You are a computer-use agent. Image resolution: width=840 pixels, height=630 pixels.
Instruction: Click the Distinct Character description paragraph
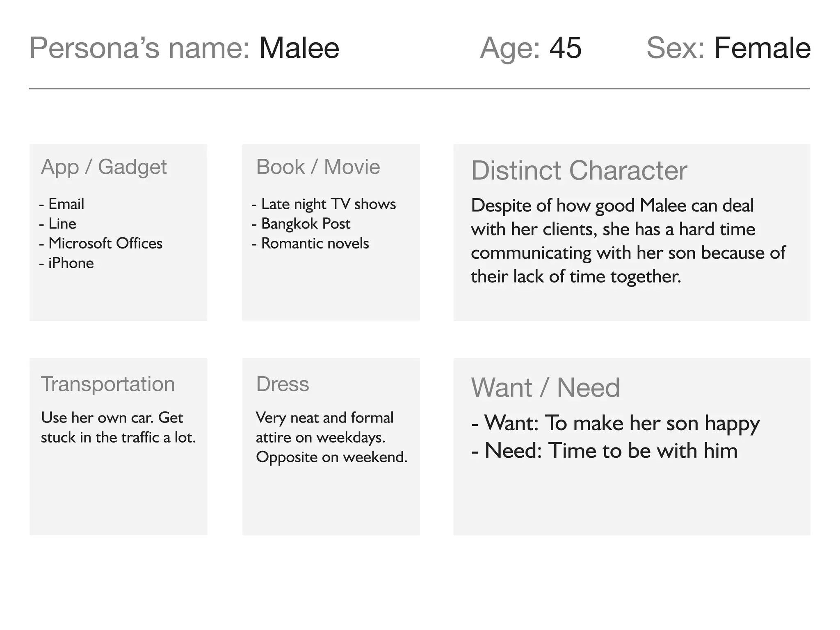[628, 241]
